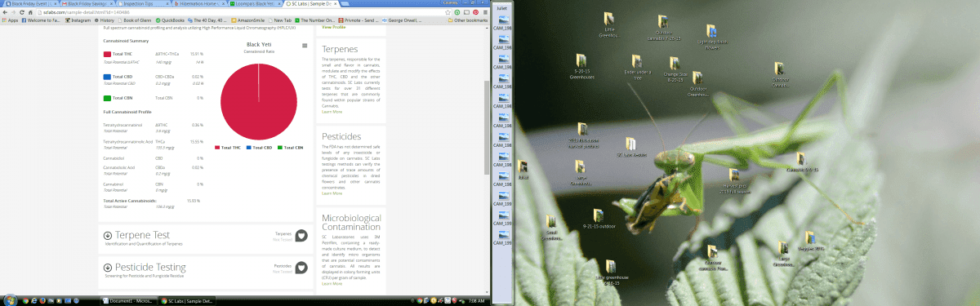Click the 7:06 AM system clock
The image size is (980, 306).
[476, 301]
